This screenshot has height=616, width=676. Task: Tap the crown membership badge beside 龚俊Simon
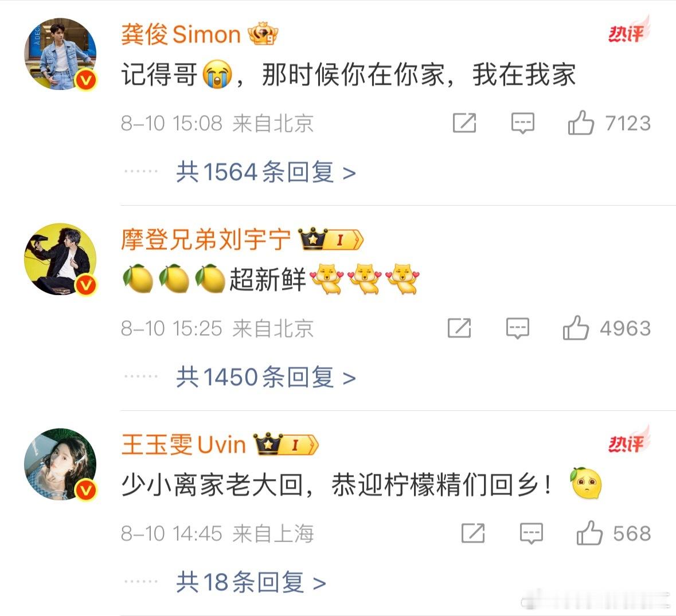[263, 34]
